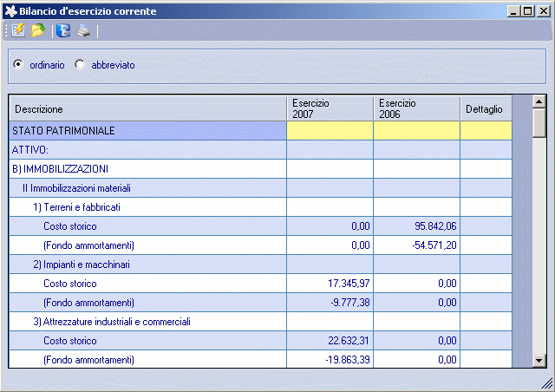Click the 95.842,06 value cell
Image resolution: width=555 pixels, height=392 pixels.
(x=416, y=226)
